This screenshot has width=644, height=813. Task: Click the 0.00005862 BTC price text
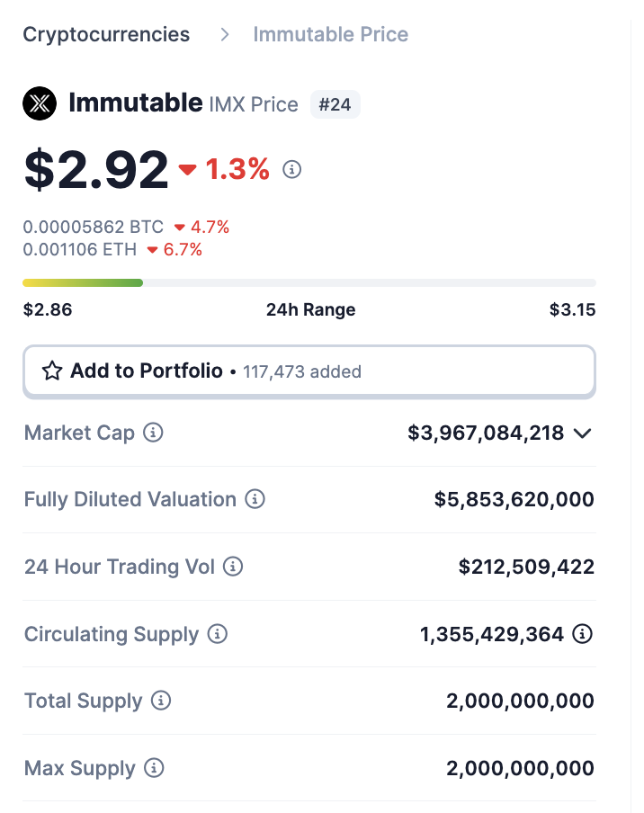[94, 228]
